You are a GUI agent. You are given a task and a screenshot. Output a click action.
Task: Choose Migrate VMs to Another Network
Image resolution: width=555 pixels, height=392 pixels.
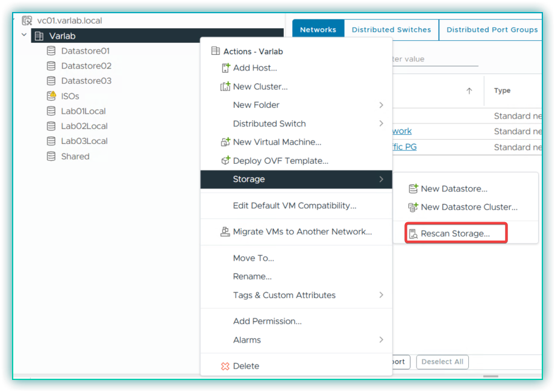pos(302,232)
